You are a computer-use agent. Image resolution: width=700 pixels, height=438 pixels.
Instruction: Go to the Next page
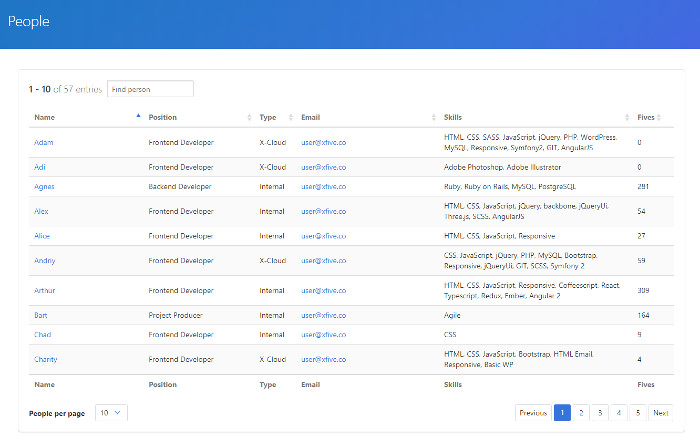point(661,413)
